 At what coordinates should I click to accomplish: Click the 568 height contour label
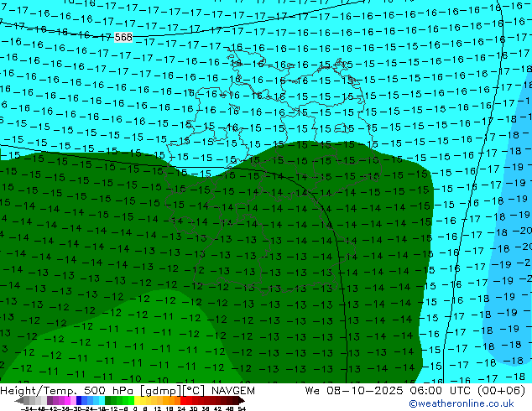(x=123, y=37)
